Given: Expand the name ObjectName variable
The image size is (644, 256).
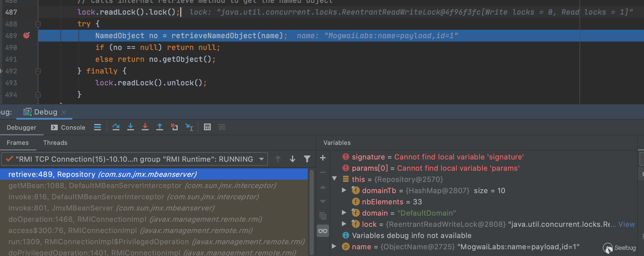Looking at the screenshot, I should point(334,246).
